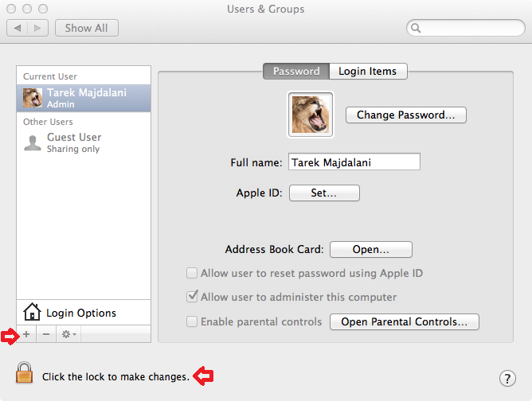
Task: Open the gear action menu
Action: pos(68,334)
